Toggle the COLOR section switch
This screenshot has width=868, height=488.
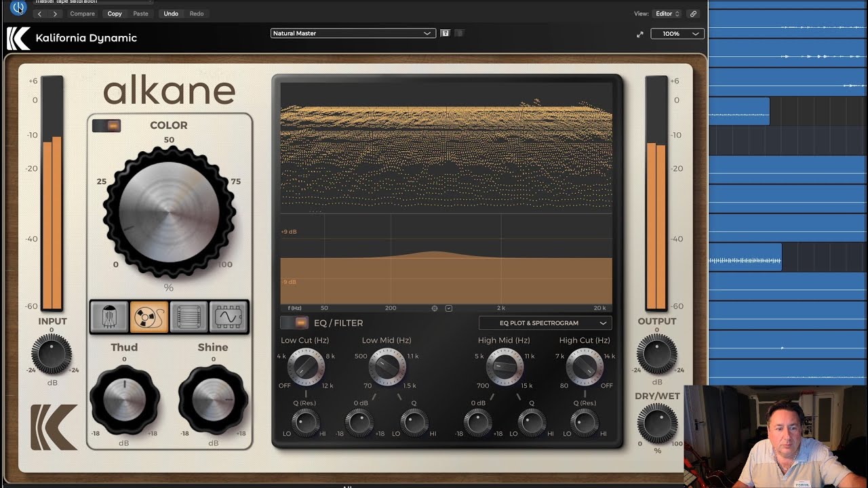[106, 125]
